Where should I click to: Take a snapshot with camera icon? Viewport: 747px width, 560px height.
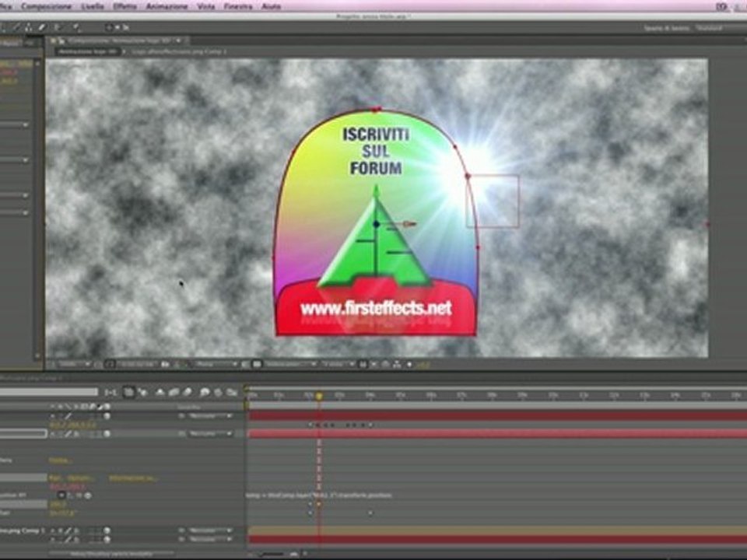tap(165, 364)
